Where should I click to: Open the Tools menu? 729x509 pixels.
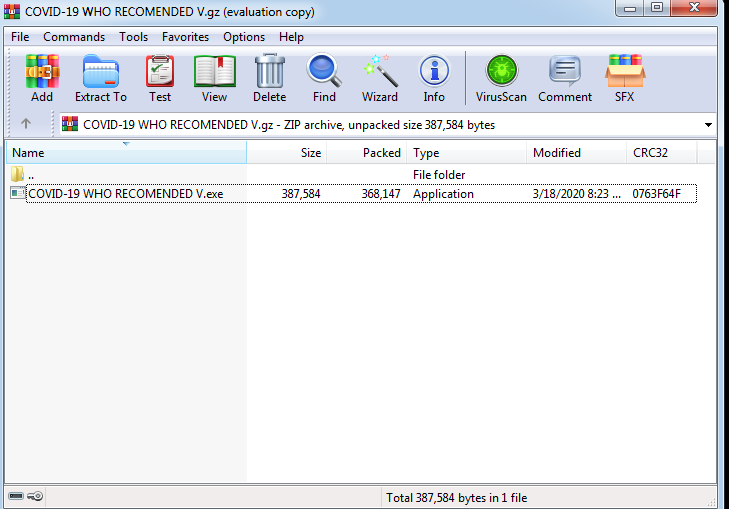pyautogui.click(x=133, y=37)
